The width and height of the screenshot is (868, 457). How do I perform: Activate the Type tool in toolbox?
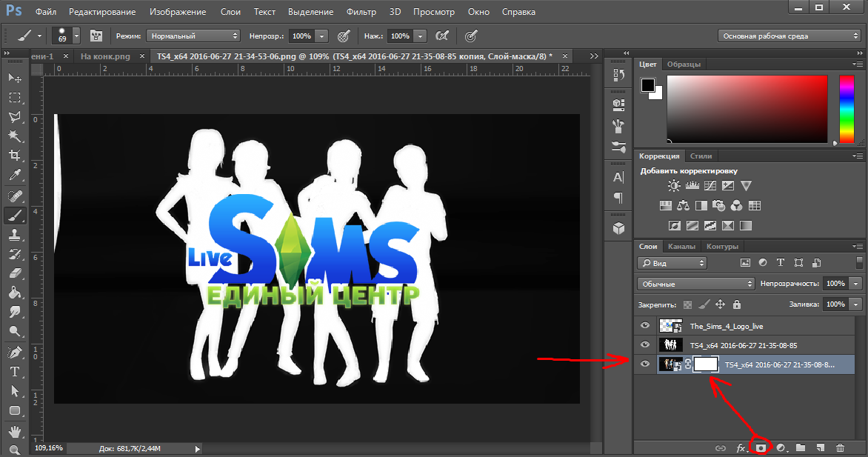click(15, 372)
